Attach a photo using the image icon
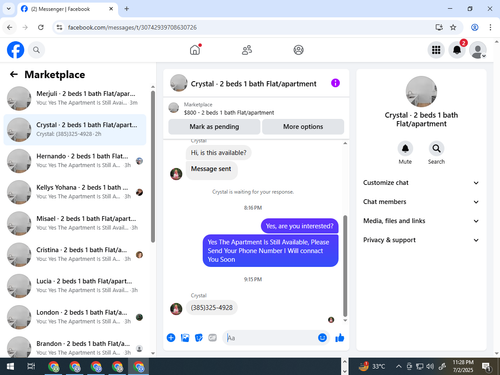 click(185, 338)
